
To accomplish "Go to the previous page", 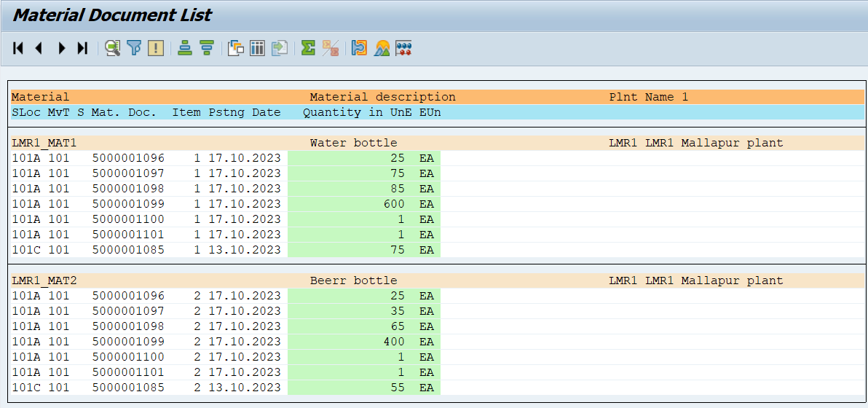I will [x=39, y=48].
